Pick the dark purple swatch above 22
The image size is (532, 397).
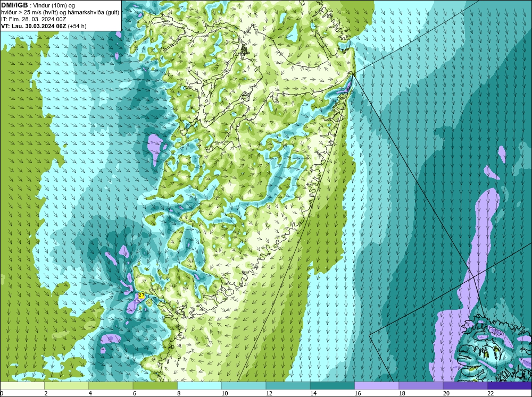tap(510, 386)
